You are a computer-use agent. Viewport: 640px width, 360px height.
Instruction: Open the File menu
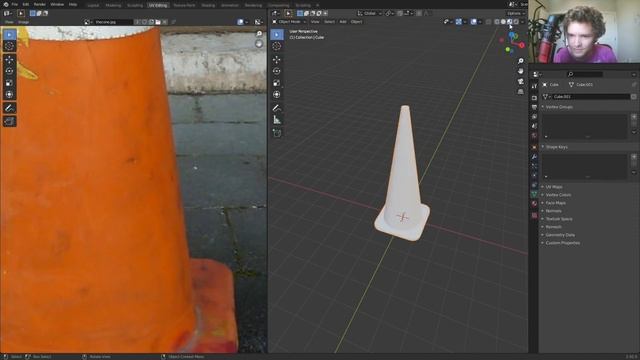[14, 4]
